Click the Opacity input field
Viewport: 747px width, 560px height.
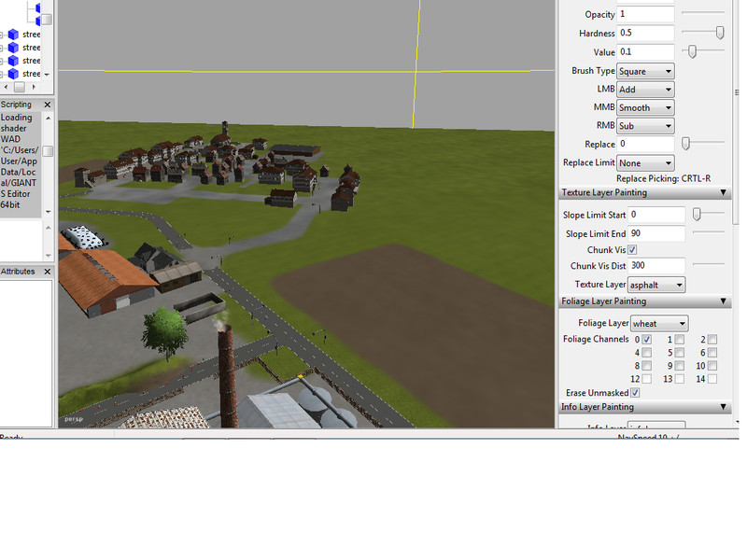(x=645, y=14)
